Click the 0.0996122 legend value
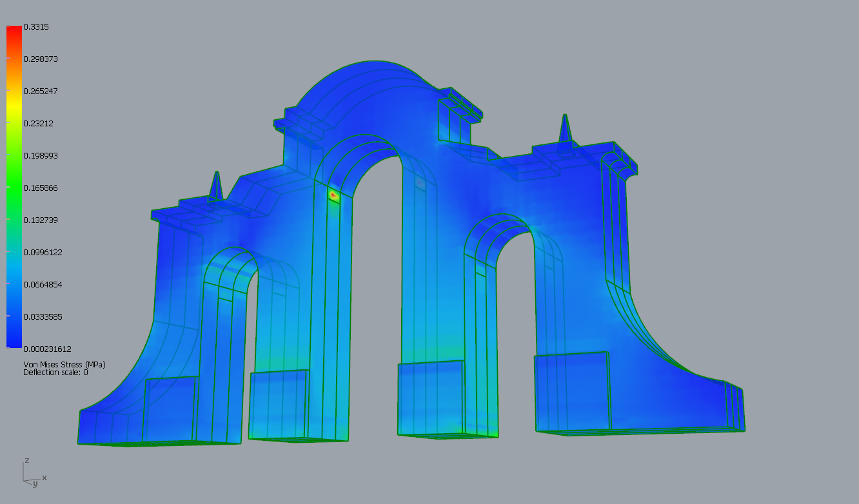The height and width of the screenshot is (504, 859). pyautogui.click(x=43, y=252)
